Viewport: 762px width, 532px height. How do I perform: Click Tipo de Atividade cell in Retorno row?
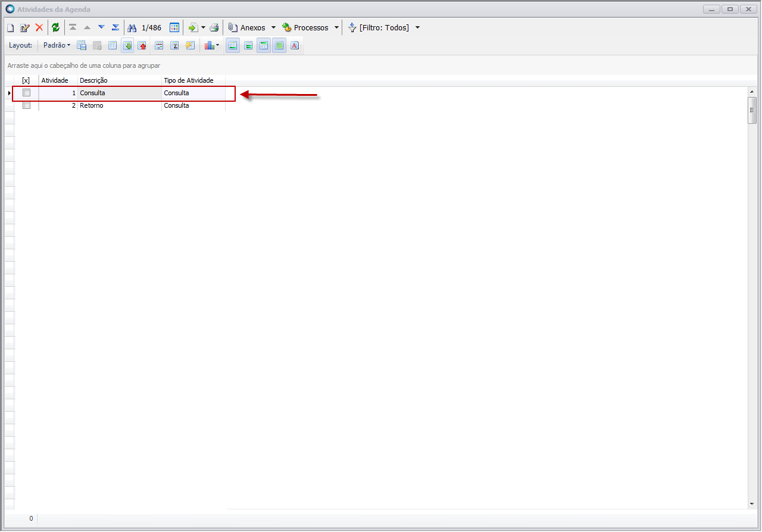[193, 105]
